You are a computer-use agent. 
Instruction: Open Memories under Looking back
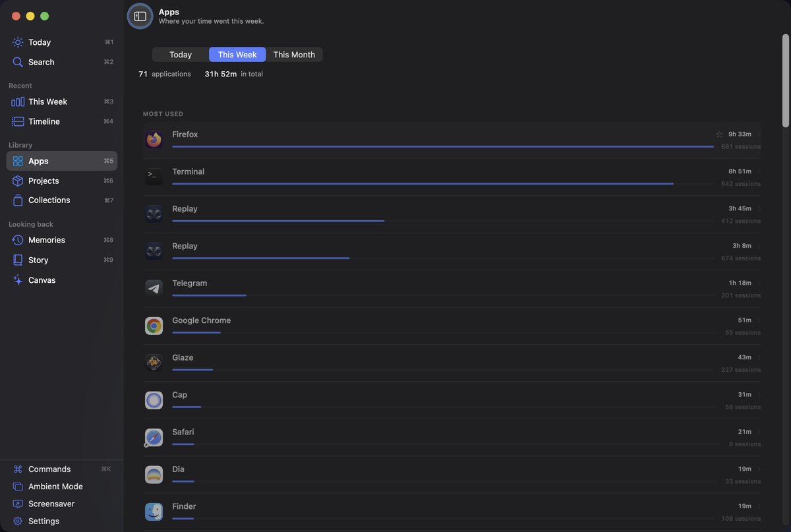click(x=62, y=240)
